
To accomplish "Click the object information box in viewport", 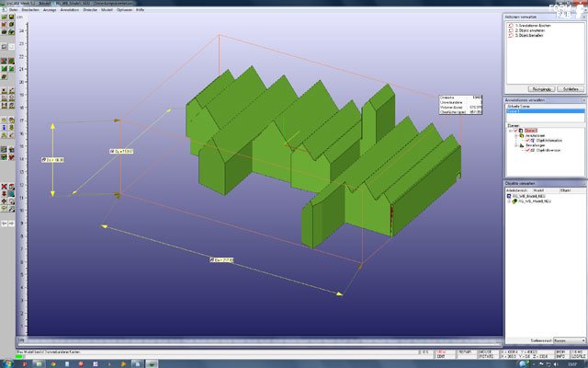I will pos(460,105).
